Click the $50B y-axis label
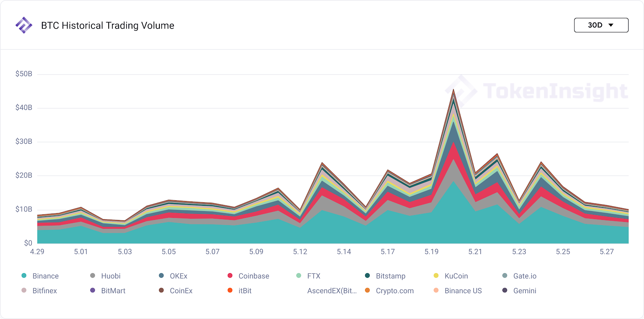644x319 pixels. pyautogui.click(x=24, y=74)
